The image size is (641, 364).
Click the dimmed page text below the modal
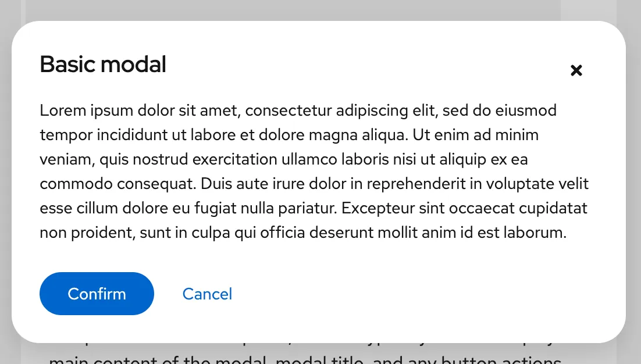coord(302,356)
